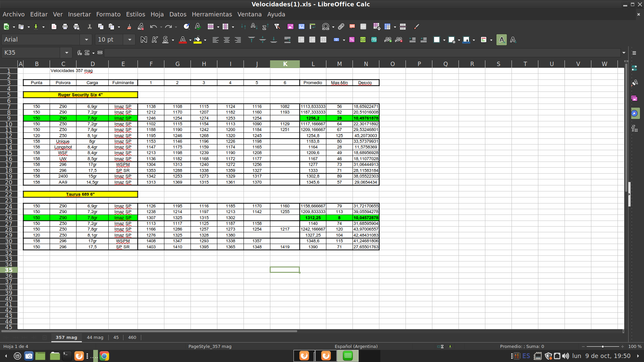This screenshot has height=362, width=644.
Task: Switch to the 44 mag sheet tab
Action: (95, 337)
